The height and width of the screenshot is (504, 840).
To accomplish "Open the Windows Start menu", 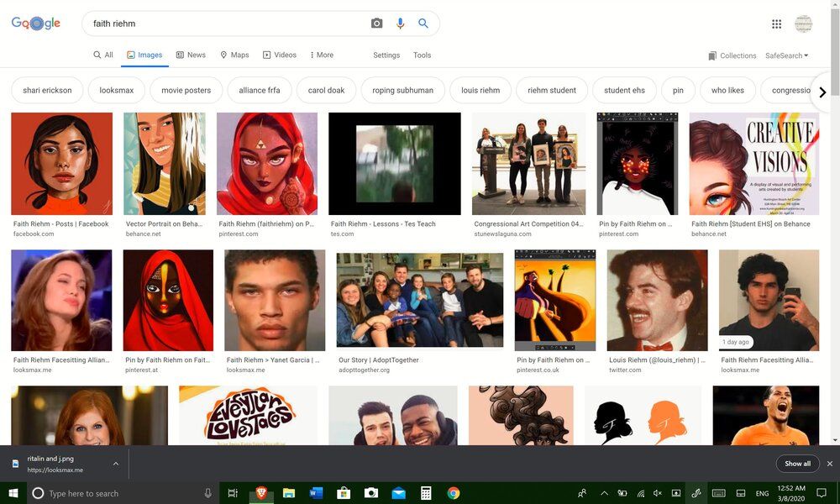I will click(13, 493).
